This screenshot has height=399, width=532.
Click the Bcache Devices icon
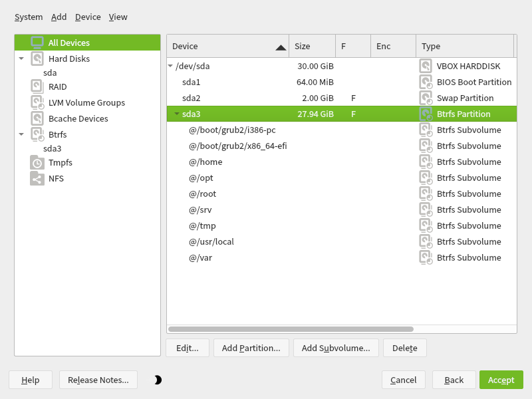(37, 118)
